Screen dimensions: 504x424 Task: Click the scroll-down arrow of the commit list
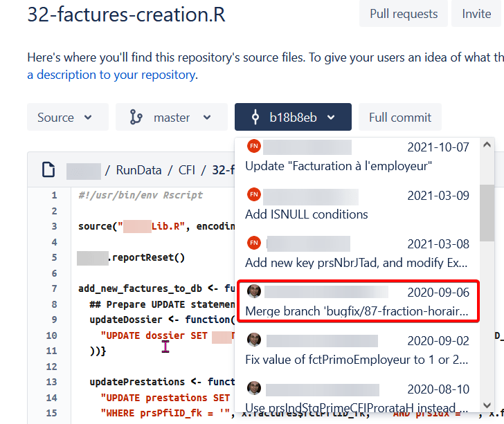(x=487, y=405)
